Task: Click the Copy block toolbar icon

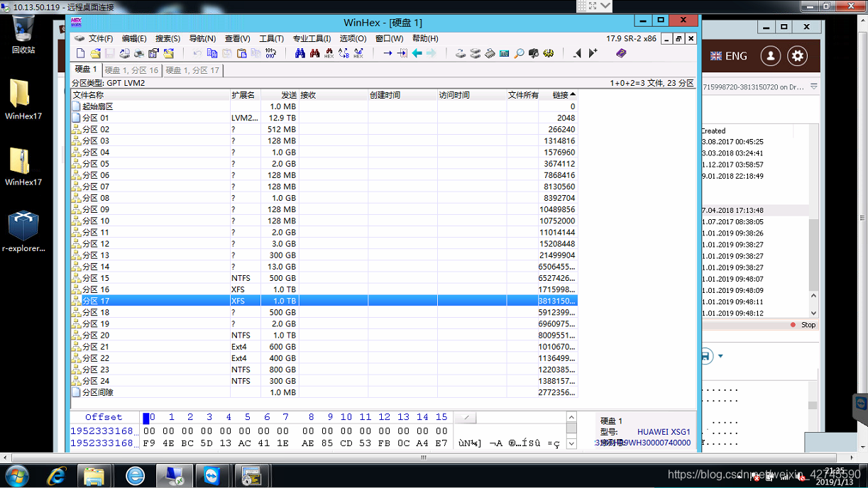Action: click(211, 53)
